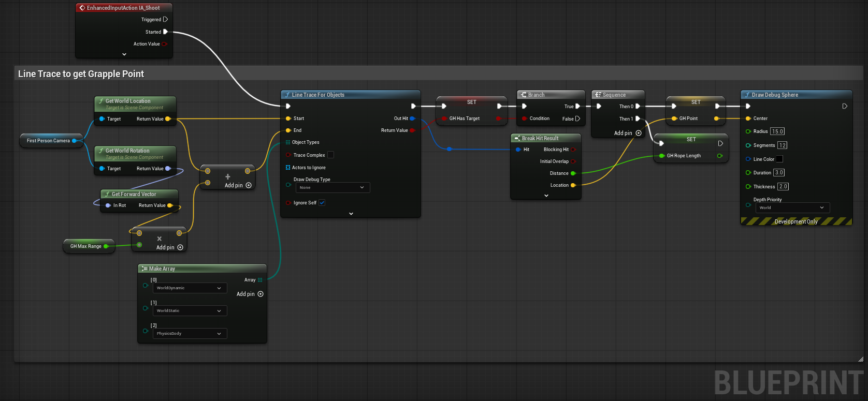
Task: Click the Triggered output pin on IA_Shoot
Action: [x=165, y=19]
